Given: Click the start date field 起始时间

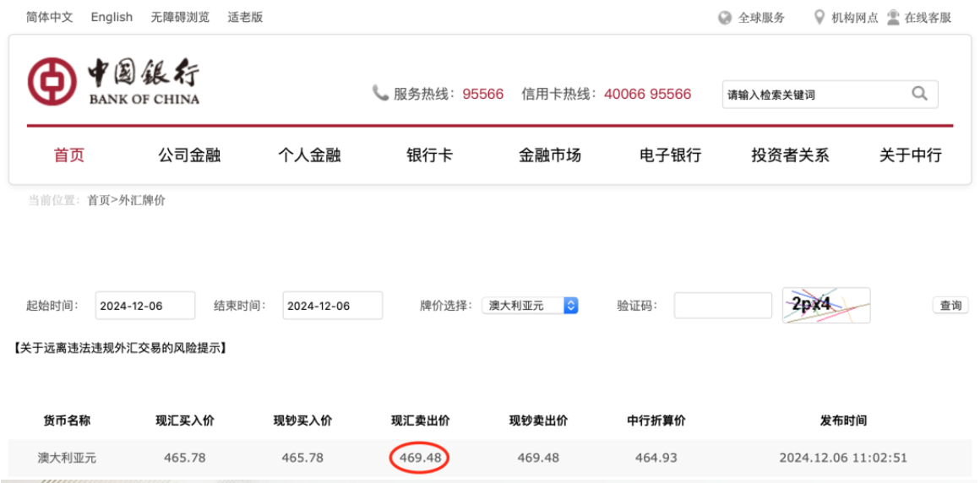Looking at the screenshot, I should (x=144, y=306).
